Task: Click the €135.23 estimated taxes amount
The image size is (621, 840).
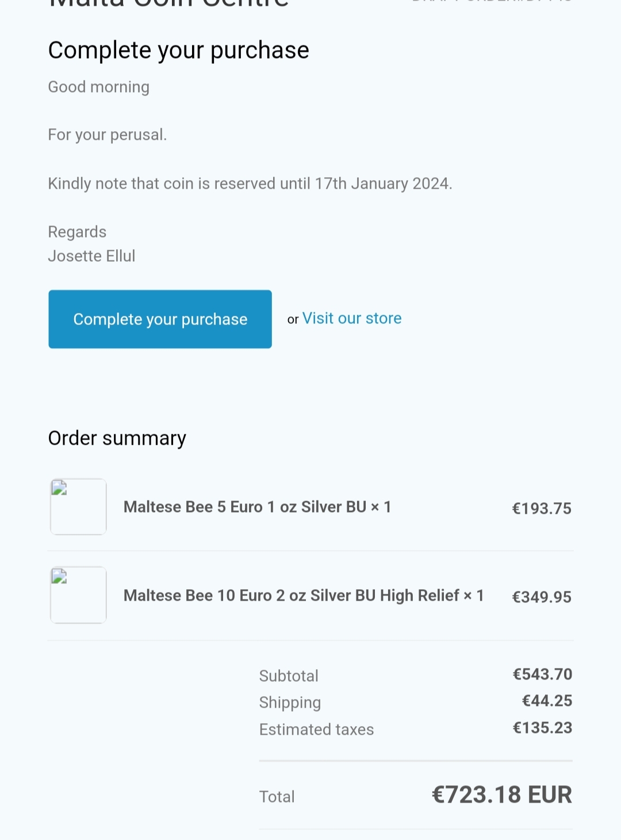Action: tap(542, 728)
